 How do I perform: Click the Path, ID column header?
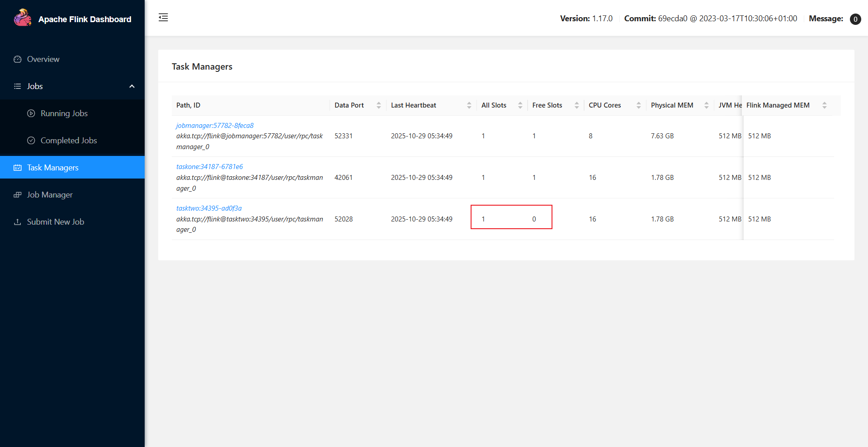(188, 105)
